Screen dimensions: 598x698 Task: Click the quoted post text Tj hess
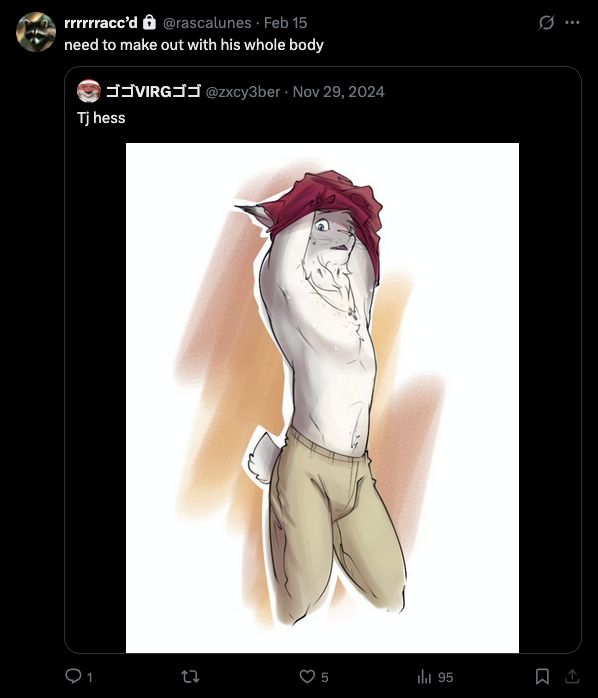pos(101,118)
